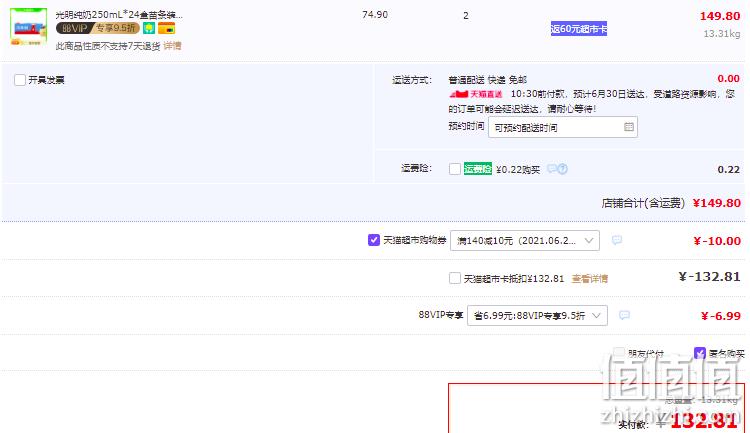Screen dimensions: 750x433
Task: Click the 88VIP 9.5 discount badge
Action: click(98, 28)
